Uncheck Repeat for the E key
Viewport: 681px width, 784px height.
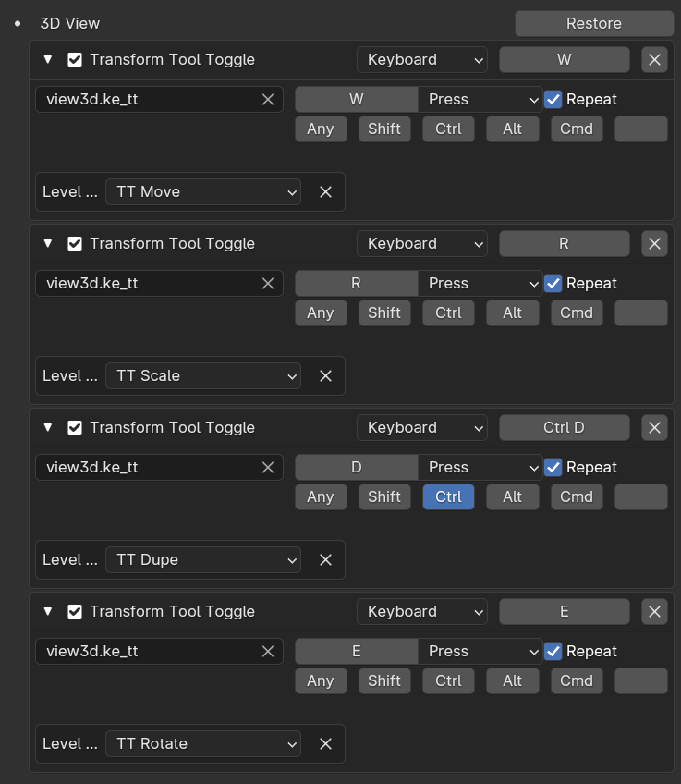point(553,652)
